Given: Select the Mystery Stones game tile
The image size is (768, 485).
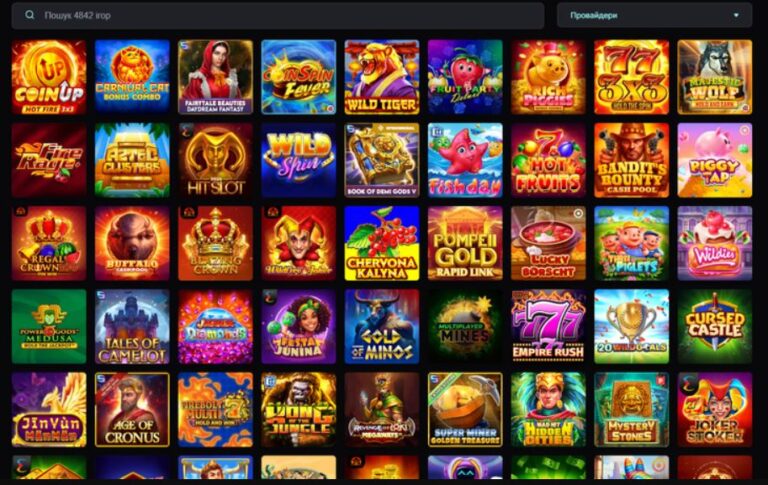Looking at the screenshot, I should pos(631,410).
